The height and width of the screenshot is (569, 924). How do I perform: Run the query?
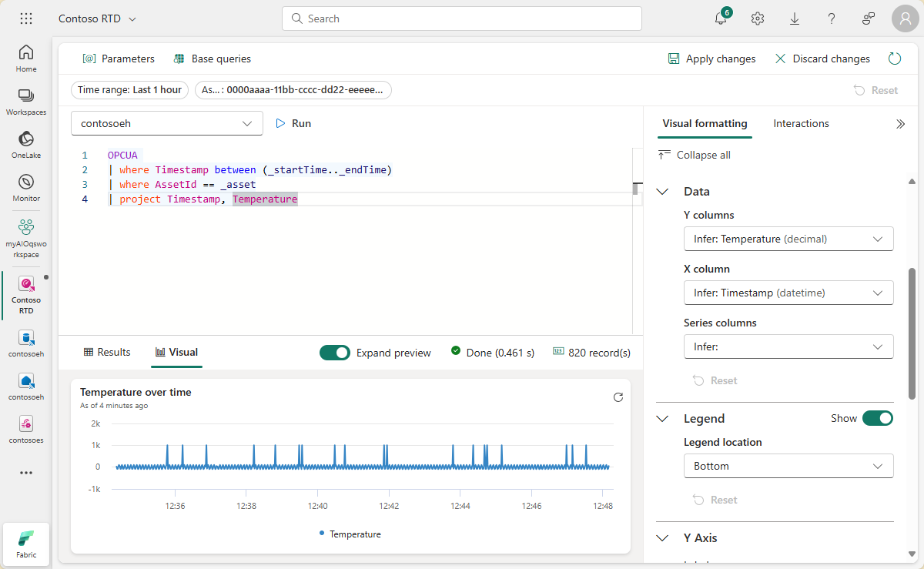[293, 123]
